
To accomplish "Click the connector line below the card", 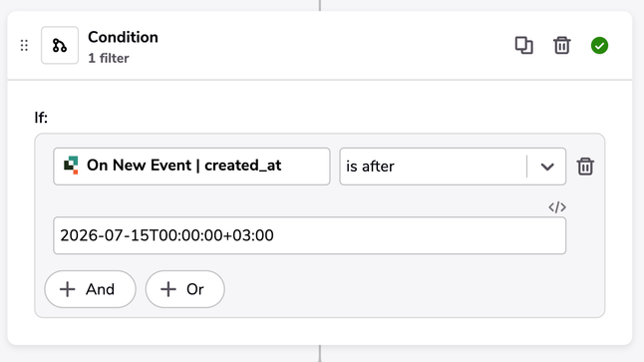I will click(320, 354).
